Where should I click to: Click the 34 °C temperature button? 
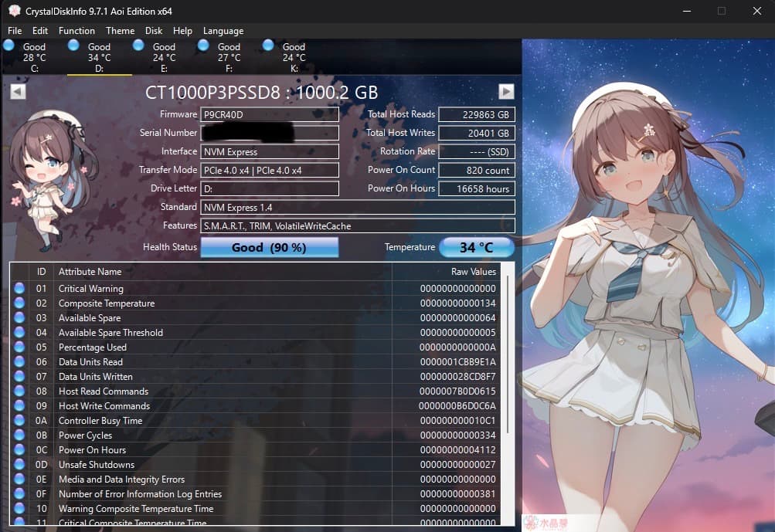pos(477,248)
